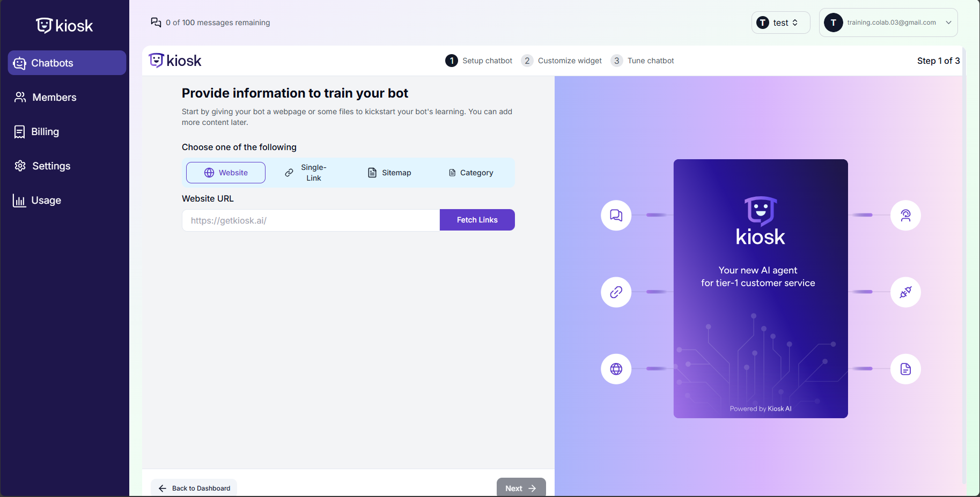The height and width of the screenshot is (497, 980).
Task: Click Back to Dashboard button
Action: point(194,488)
